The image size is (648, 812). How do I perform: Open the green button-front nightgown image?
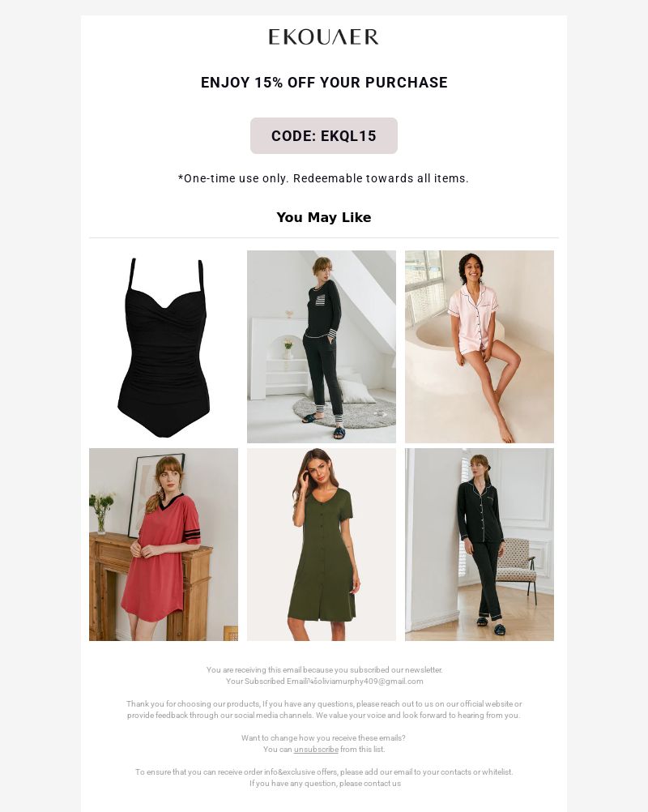(x=322, y=545)
